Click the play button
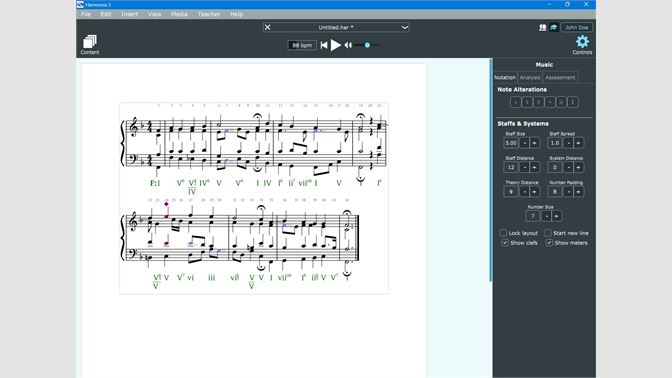The width and height of the screenshot is (672, 378). point(336,45)
